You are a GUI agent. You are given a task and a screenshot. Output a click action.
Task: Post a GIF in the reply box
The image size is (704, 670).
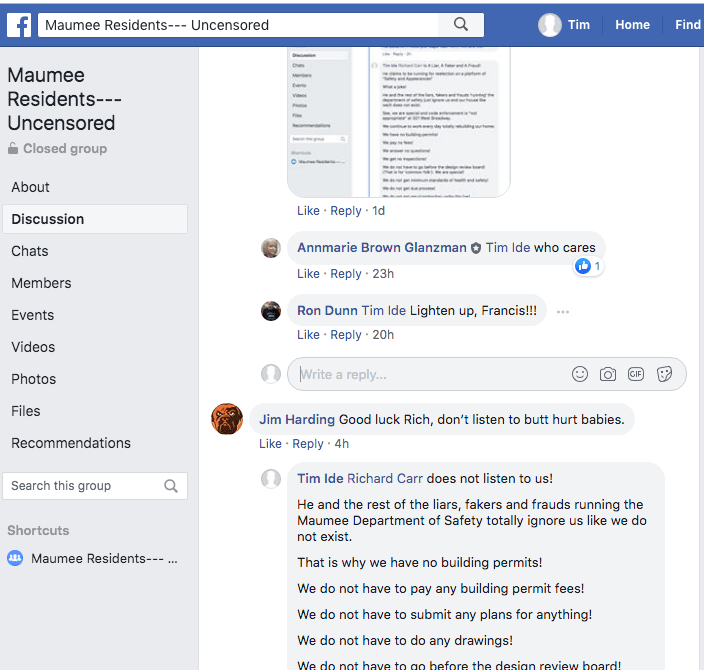tap(636, 374)
